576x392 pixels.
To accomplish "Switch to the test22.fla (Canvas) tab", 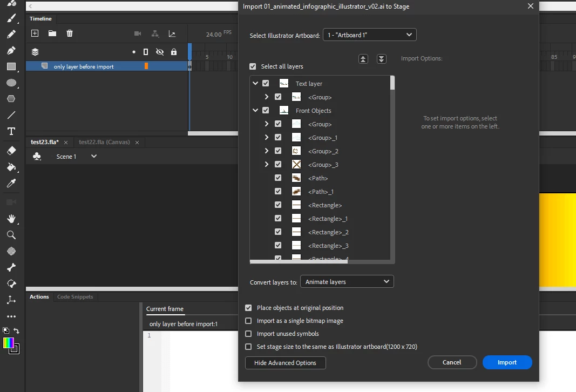I will click(104, 142).
